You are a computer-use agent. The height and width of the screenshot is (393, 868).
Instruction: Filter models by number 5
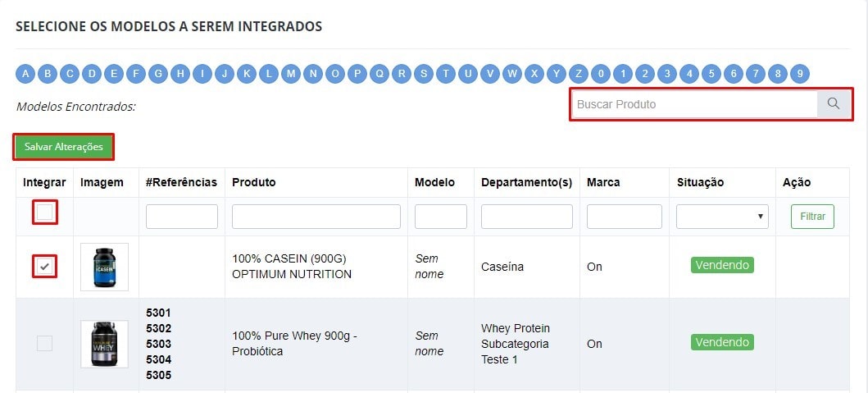point(711,74)
